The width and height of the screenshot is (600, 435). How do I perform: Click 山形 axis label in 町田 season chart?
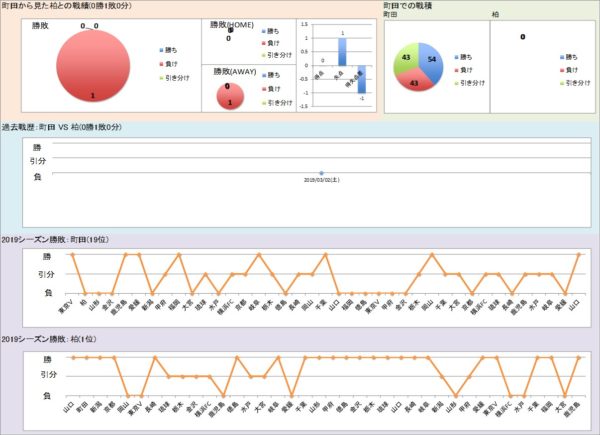pos(94,305)
